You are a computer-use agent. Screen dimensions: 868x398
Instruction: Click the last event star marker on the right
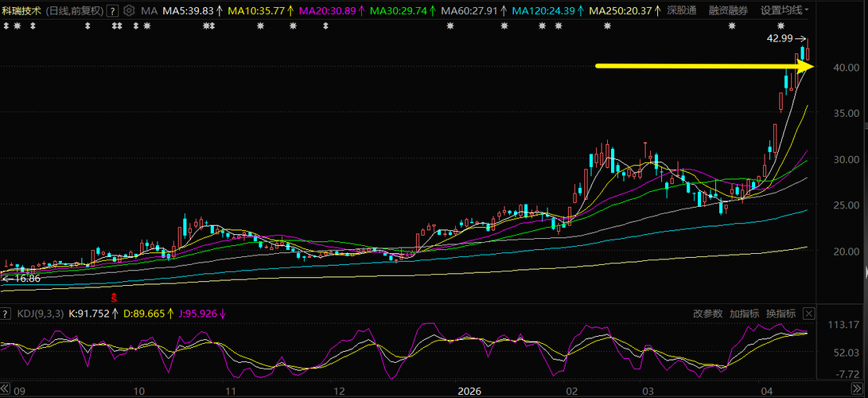[x=780, y=26]
